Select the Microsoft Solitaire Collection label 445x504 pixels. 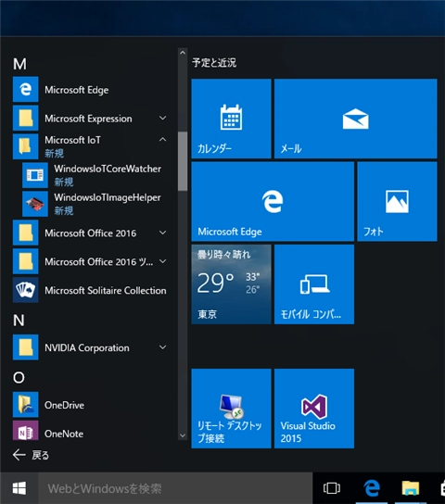106,291
